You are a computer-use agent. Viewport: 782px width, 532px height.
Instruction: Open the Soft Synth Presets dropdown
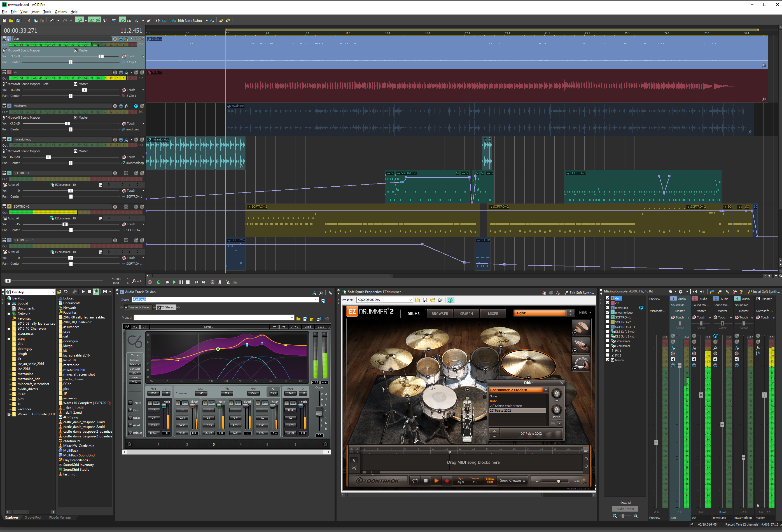pos(410,300)
